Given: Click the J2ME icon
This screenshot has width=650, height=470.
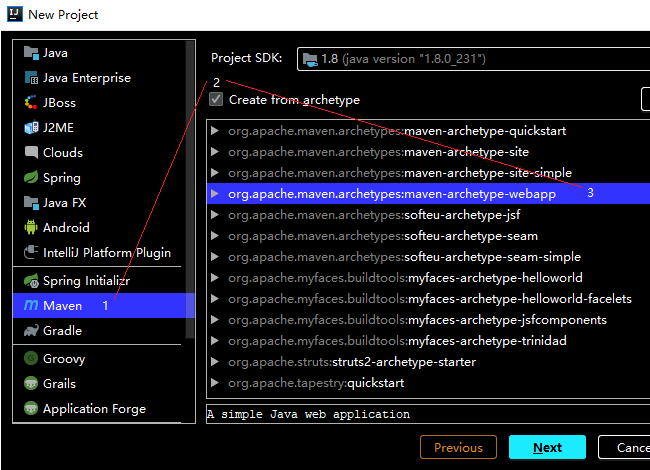Looking at the screenshot, I should coord(31,128).
